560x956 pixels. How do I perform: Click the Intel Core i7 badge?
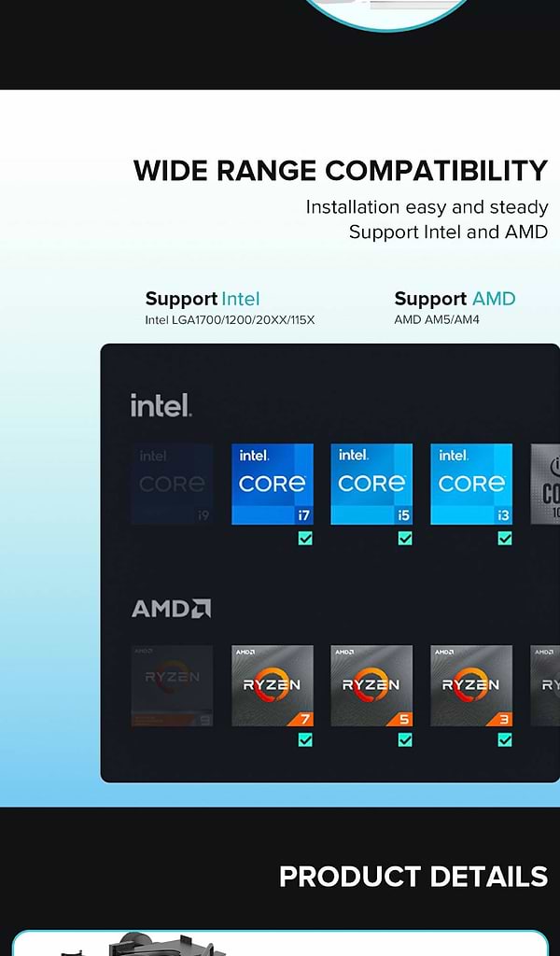(273, 485)
